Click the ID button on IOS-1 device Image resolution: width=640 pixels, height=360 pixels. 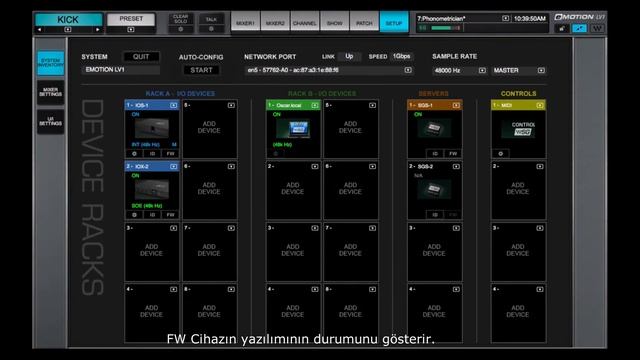[x=152, y=154]
